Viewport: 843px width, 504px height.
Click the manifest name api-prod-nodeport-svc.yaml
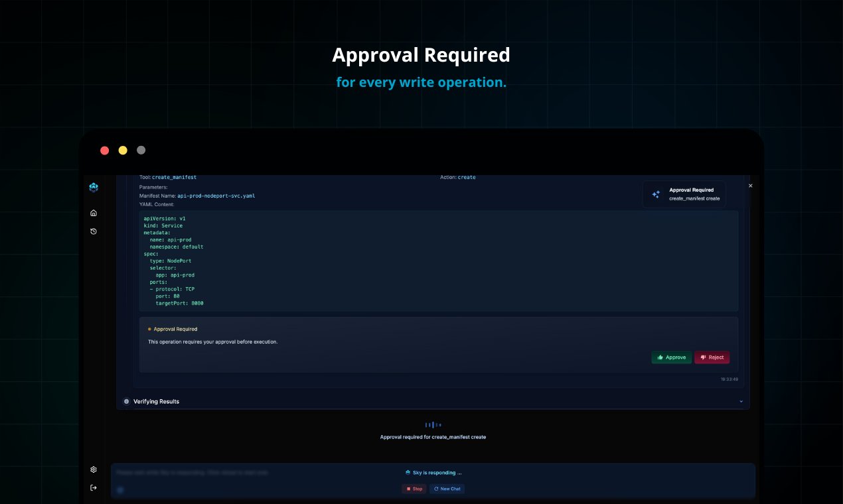[216, 196]
